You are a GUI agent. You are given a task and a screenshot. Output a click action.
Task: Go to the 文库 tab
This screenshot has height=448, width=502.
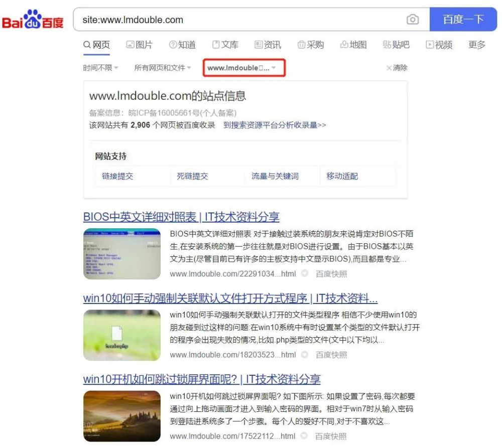point(225,45)
